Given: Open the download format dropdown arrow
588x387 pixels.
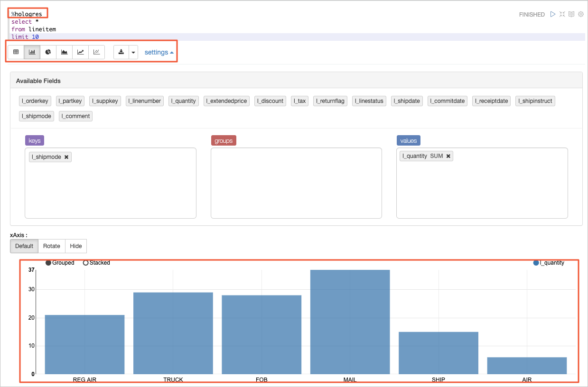Looking at the screenshot, I should click(133, 52).
